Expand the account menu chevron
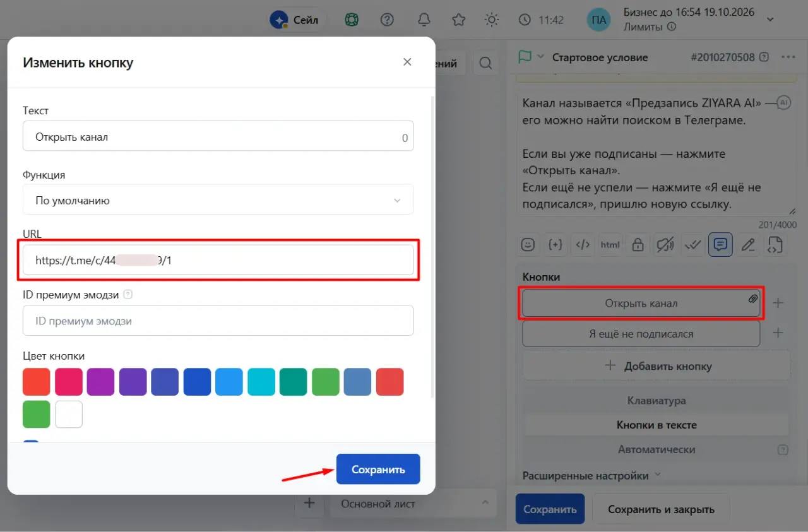This screenshot has width=808, height=532. [x=770, y=20]
